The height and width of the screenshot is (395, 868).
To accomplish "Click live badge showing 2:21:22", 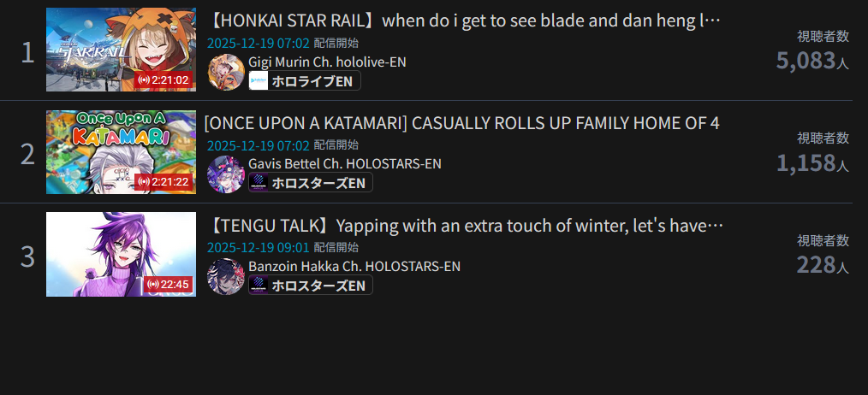I will point(163,182).
